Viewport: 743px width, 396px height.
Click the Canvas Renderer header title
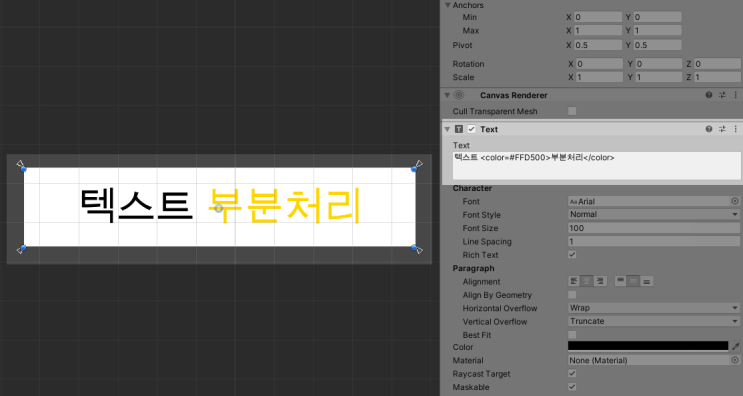(513, 95)
